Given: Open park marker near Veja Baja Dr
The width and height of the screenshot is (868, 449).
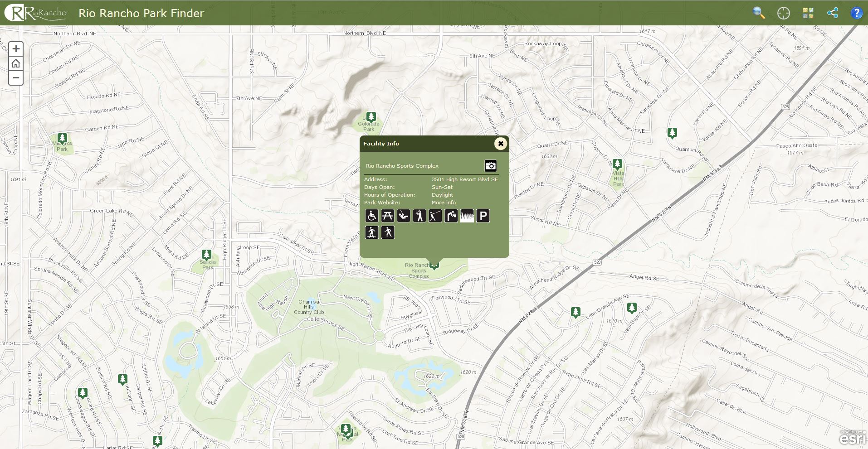Looking at the screenshot, I should point(632,309).
